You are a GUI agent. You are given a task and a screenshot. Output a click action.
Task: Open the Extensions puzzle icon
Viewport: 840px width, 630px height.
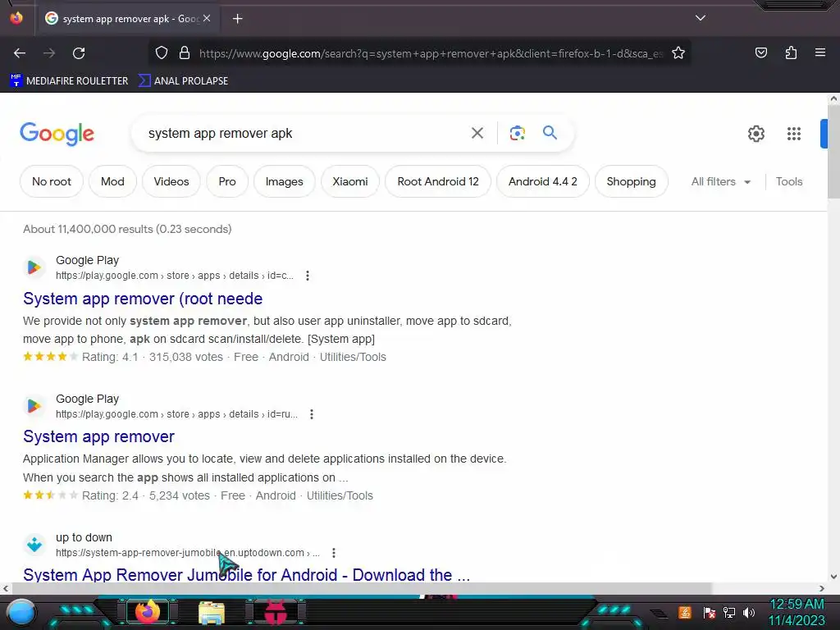coord(791,52)
